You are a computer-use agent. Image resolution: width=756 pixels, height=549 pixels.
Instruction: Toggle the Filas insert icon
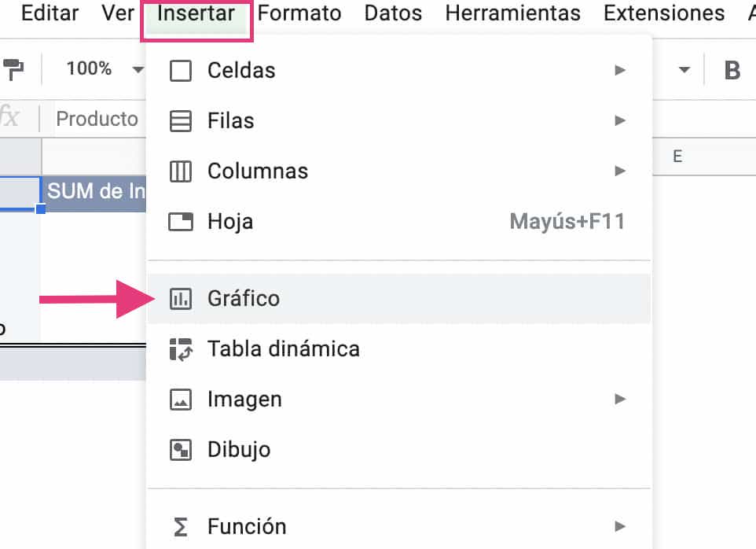coord(181,120)
